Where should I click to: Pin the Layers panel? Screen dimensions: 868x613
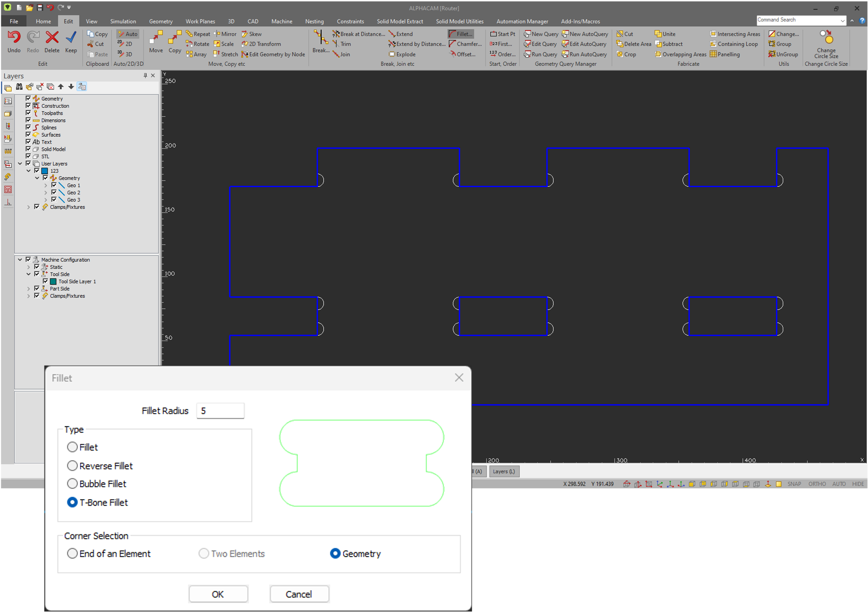pyautogui.click(x=145, y=76)
